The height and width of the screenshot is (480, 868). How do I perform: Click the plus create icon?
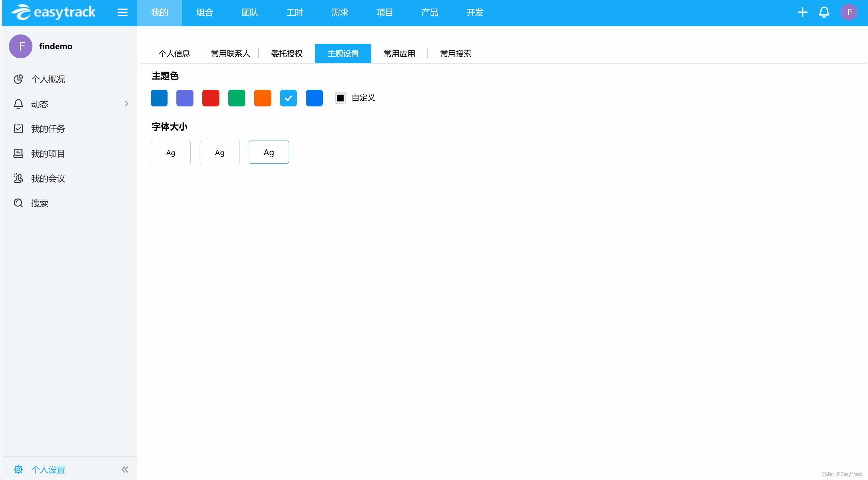[802, 13]
